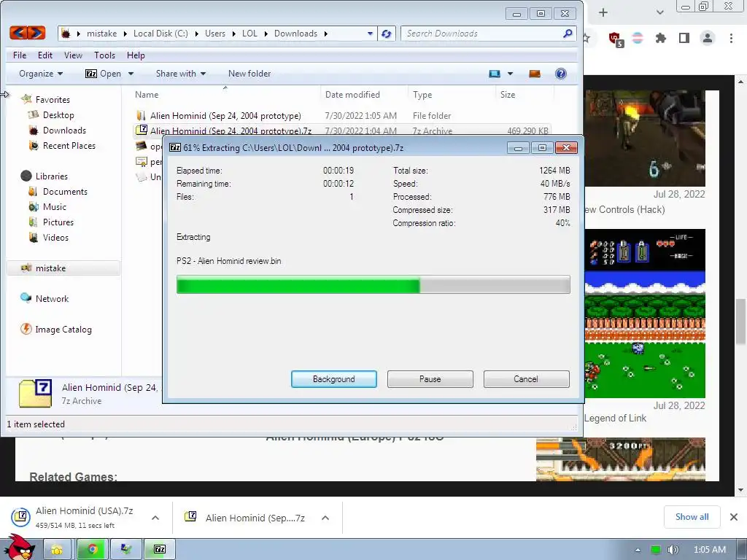Pause the 7-Zip extraction
747x560 pixels.
tap(430, 379)
